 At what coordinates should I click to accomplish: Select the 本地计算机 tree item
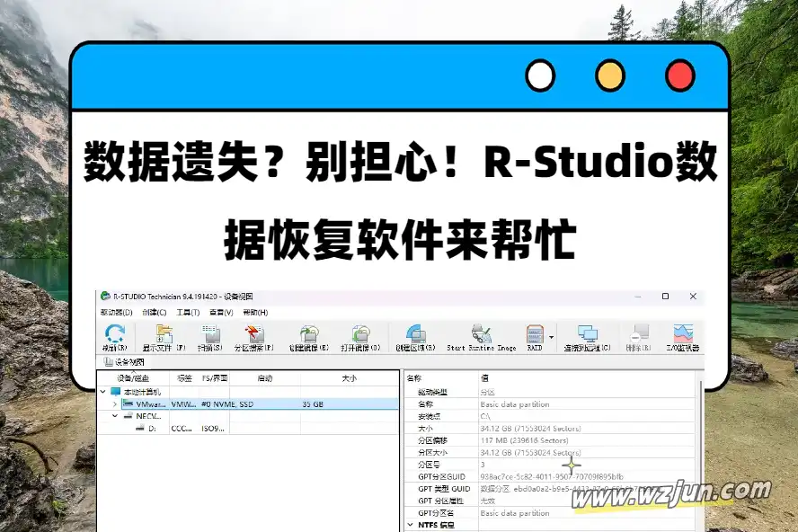coord(142,392)
